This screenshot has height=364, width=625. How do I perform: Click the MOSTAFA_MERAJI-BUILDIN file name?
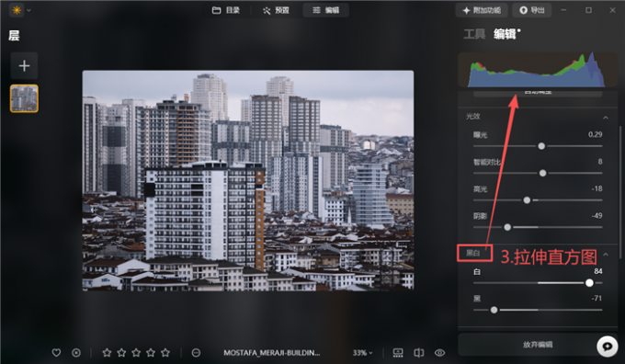(x=272, y=353)
